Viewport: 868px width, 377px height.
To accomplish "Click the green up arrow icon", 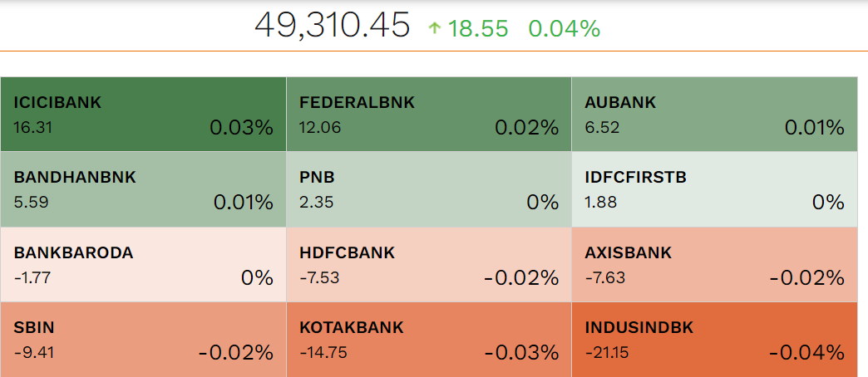I will [x=435, y=29].
